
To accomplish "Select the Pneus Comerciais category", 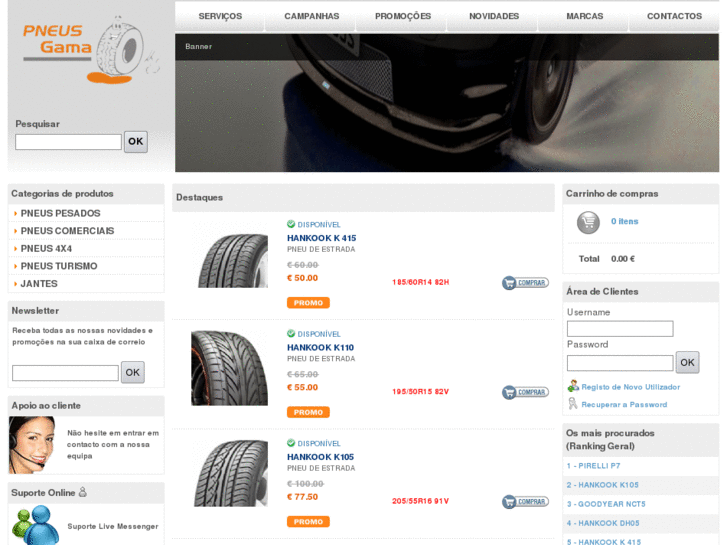I will [x=67, y=231].
